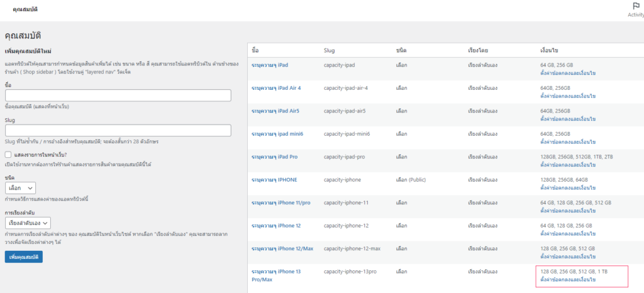Click the ชื่อ column header in table

coord(255,50)
